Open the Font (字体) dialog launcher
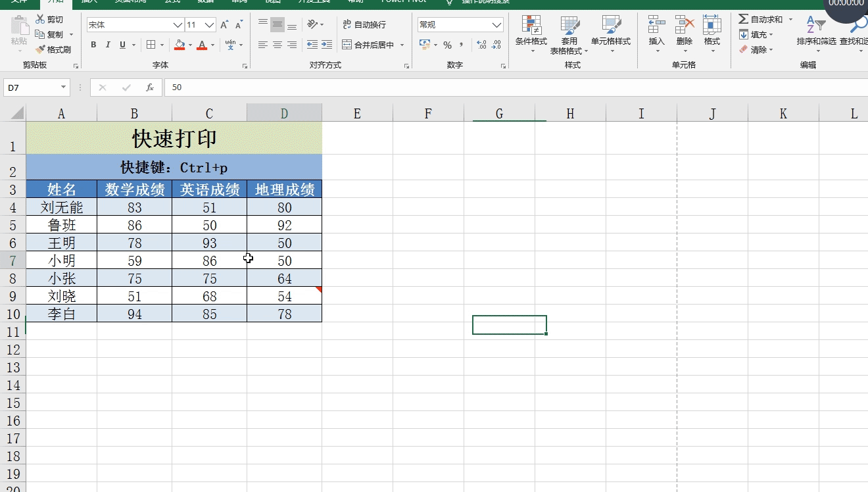 click(245, 66)
